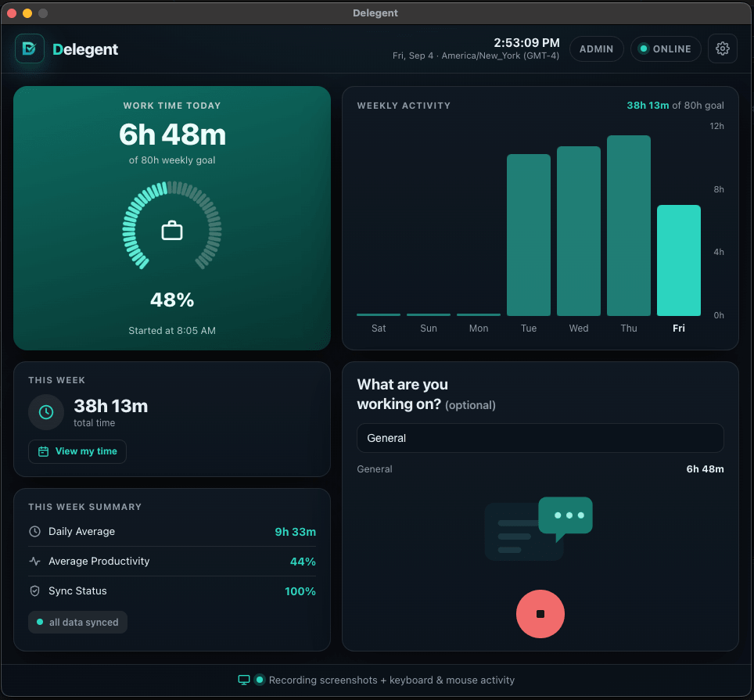This screenshot has width=754, height=700.
Task: Click the circular 48% progress ring
Action: 171,225
